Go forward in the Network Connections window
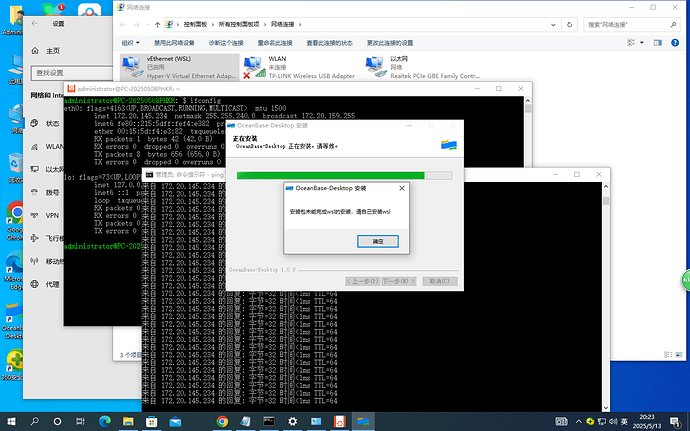 click(x=136, y=25)
